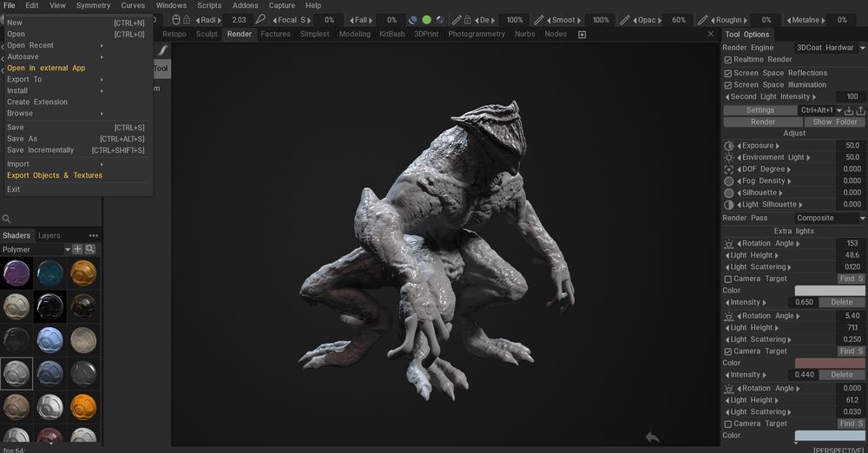Click the Settings button in Tool Options
This screenshot has width=868, height=453.
760,110
